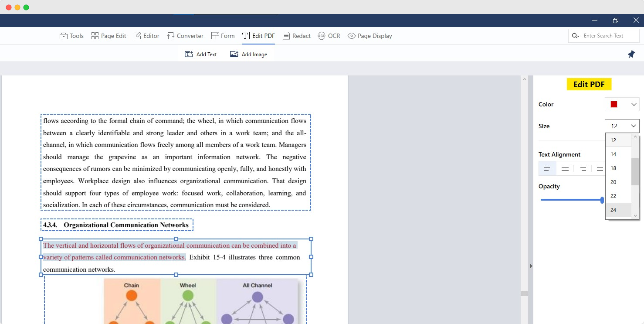644x324 pixels.
Task: Open the Converter tab
Action: pos(185,36)
